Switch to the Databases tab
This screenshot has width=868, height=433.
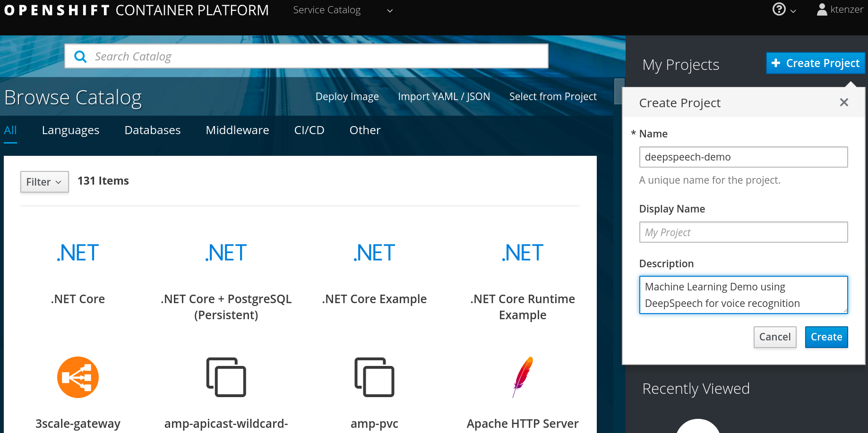tap(153, 130)
